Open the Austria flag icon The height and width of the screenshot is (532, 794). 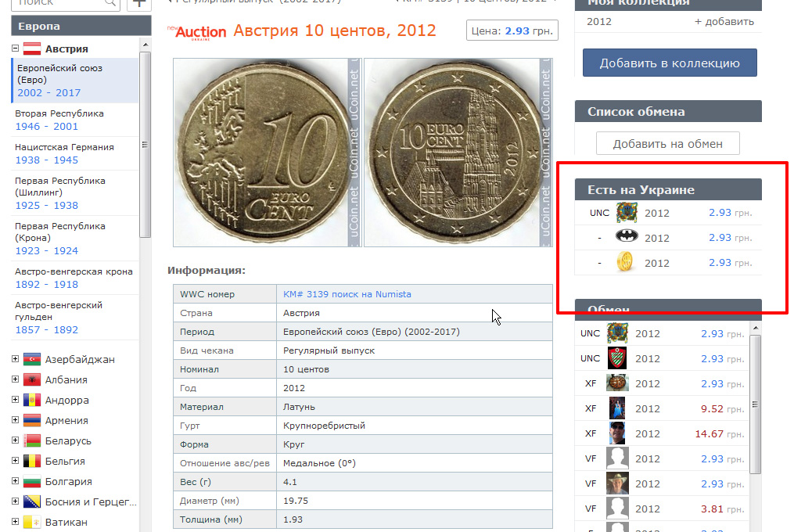(32, 49)
